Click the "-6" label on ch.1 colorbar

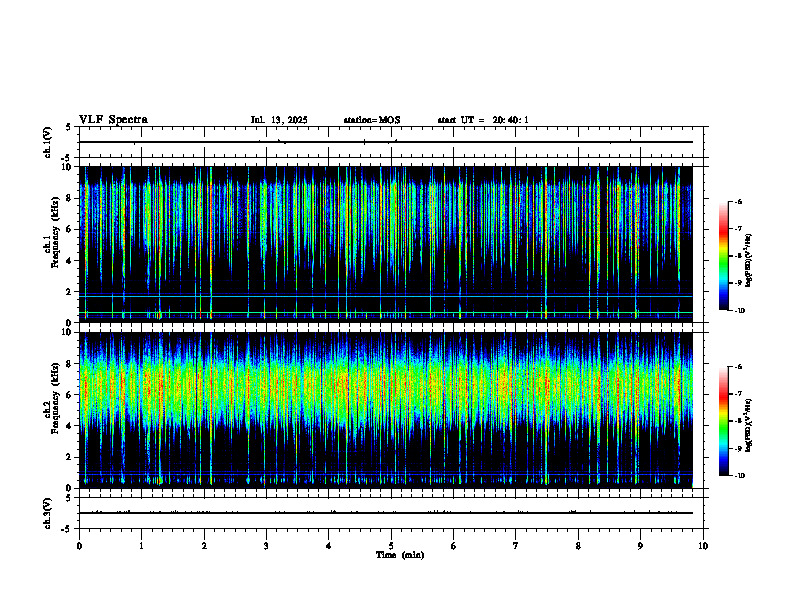(x=738, y=201)
